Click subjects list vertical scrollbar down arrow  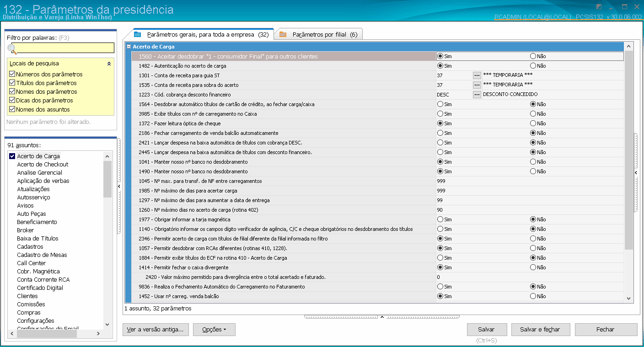107,324
